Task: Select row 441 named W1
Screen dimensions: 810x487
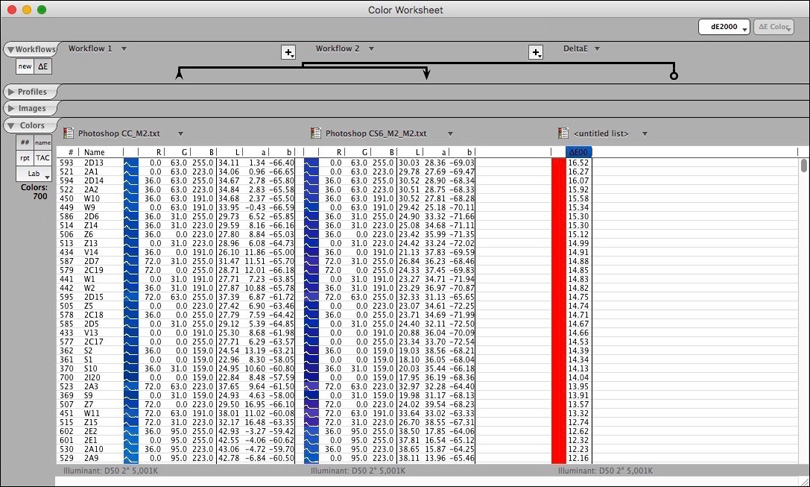Action: (427, 279)
